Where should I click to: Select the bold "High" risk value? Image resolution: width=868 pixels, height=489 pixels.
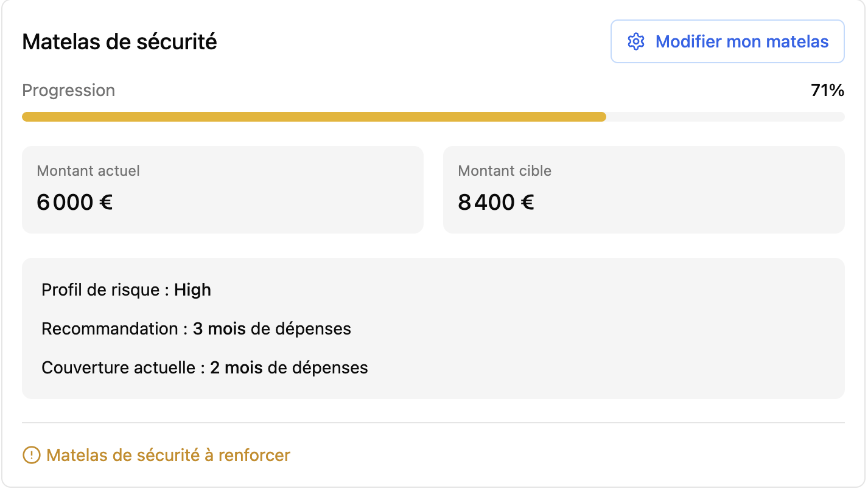coord(192,290)
